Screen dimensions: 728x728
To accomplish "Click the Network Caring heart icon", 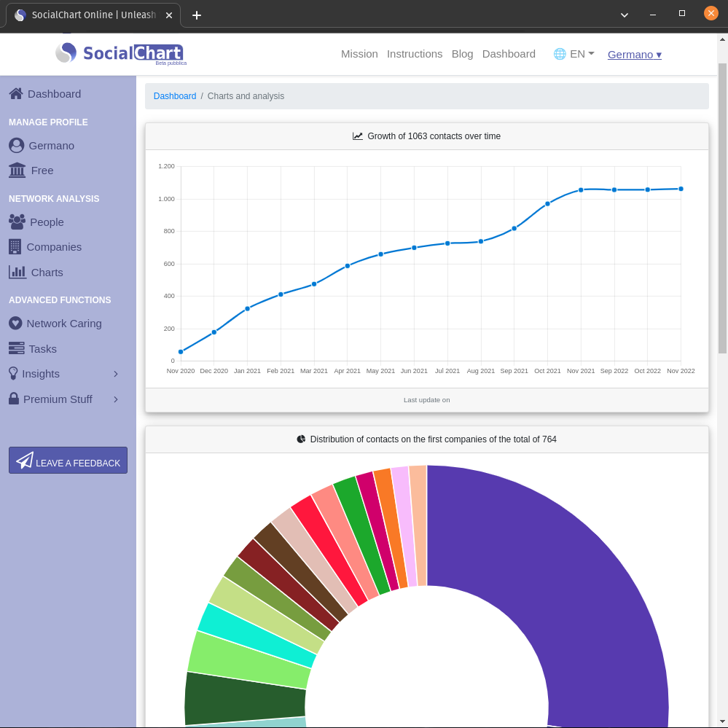I will pos(15,323).
